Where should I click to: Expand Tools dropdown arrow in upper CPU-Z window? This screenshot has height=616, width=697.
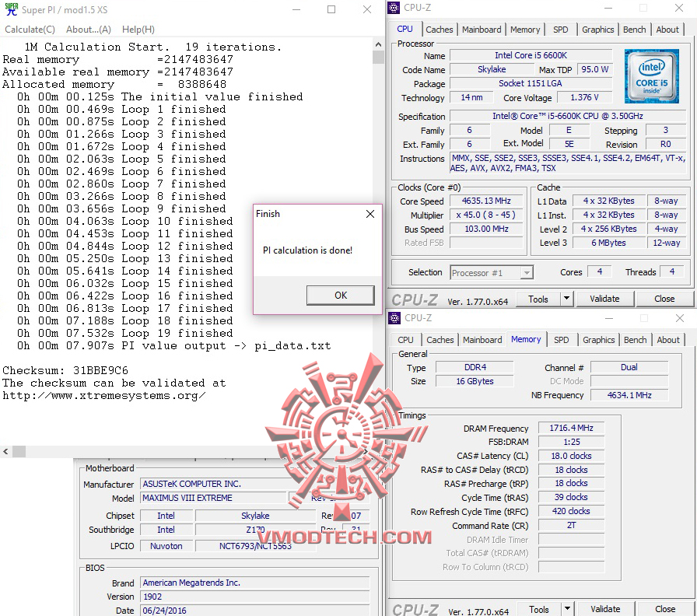click(567, 299)
